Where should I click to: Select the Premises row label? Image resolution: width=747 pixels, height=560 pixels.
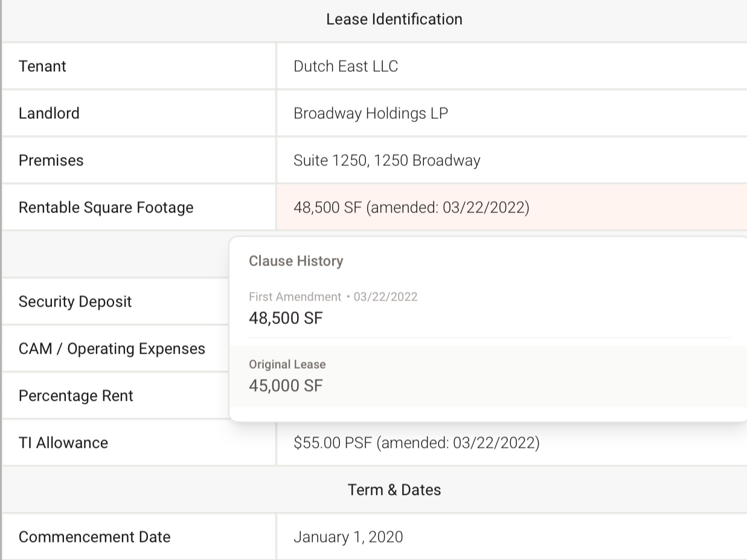tap(51, 161)
